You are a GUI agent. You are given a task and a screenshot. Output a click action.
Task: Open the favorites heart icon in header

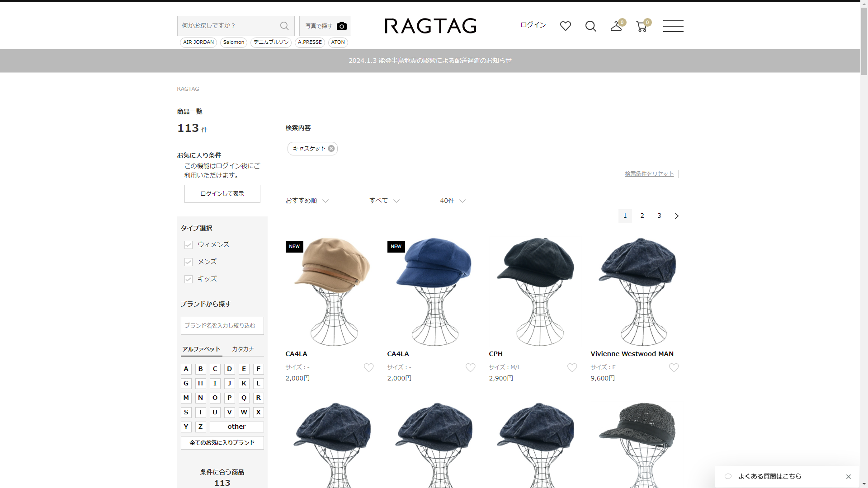point(565,26)
